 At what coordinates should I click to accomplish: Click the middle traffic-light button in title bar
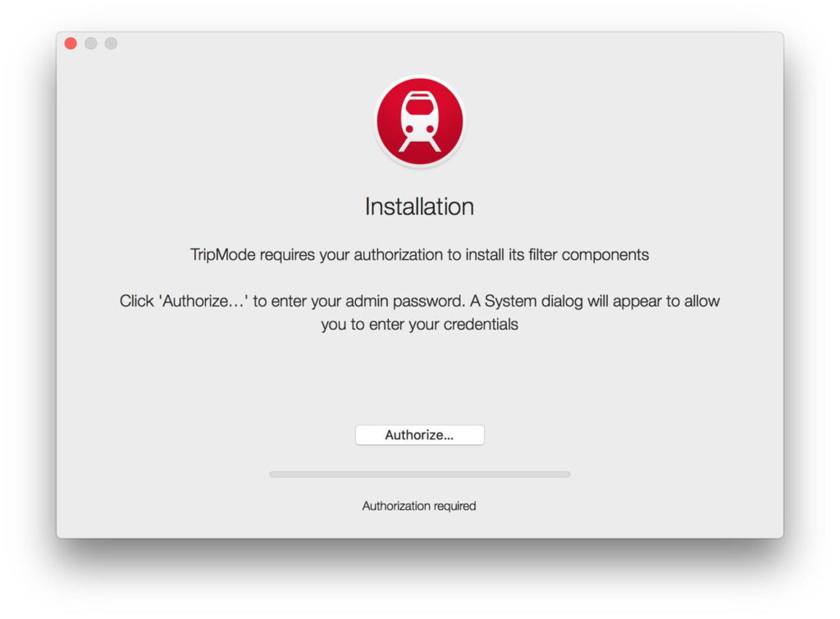click(91, 43)
